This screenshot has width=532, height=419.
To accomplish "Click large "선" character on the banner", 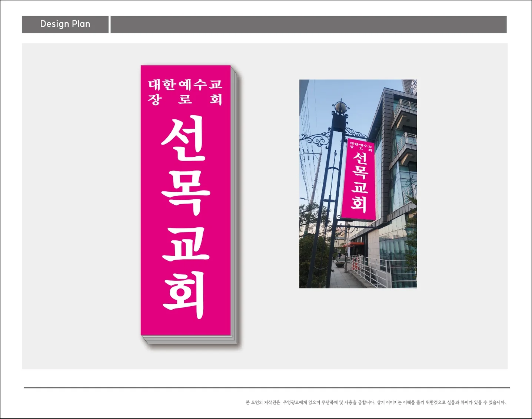I will (x=183, y=137).
